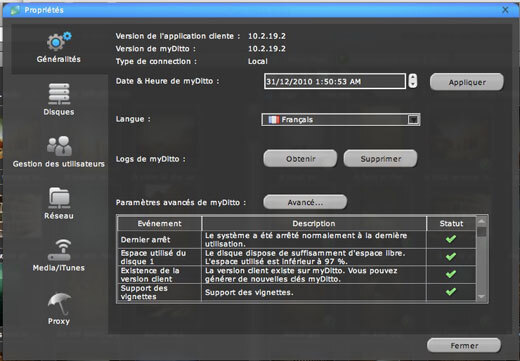Select the Disques tab label
520x361 pixels.
pos(59,112)
